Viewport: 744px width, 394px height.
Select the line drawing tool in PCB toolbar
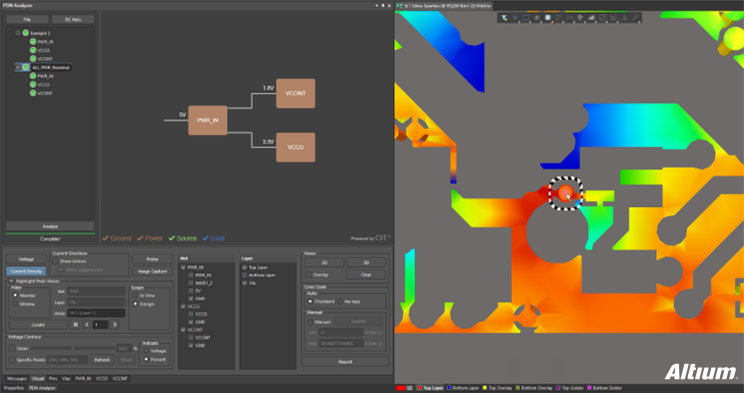click(x=635, y=18)
